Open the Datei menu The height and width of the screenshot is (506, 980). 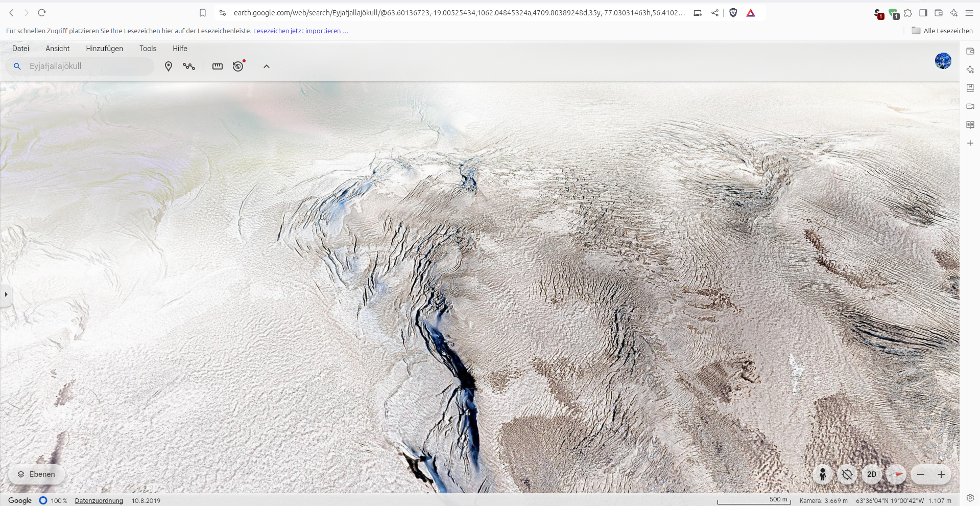(x=20, y=49)
